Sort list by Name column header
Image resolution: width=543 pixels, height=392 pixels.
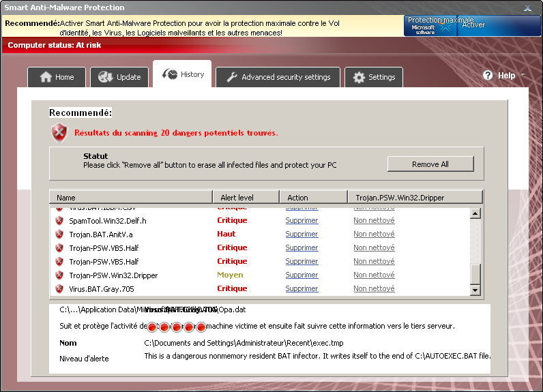tap(131, 197)
